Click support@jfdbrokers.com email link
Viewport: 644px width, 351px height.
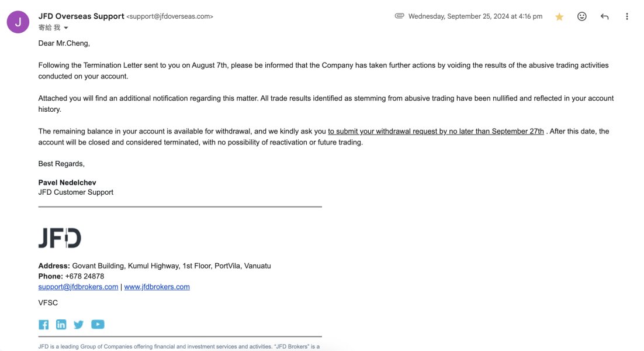point(78,287)
